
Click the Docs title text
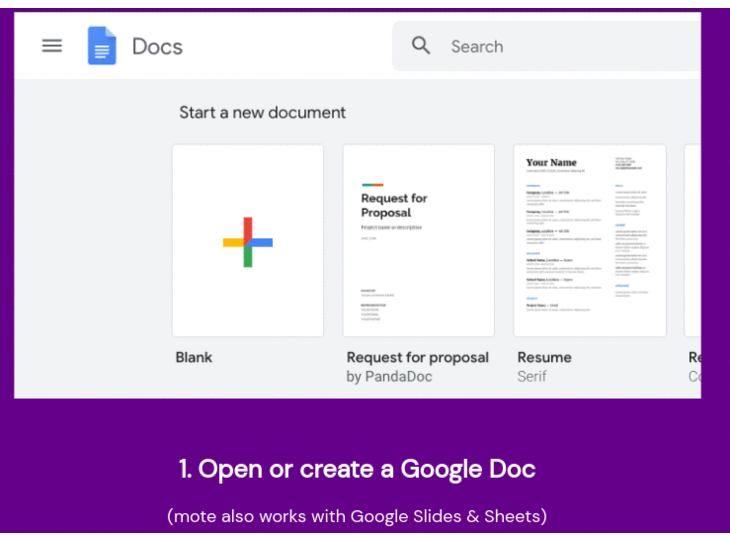[157, 47]
